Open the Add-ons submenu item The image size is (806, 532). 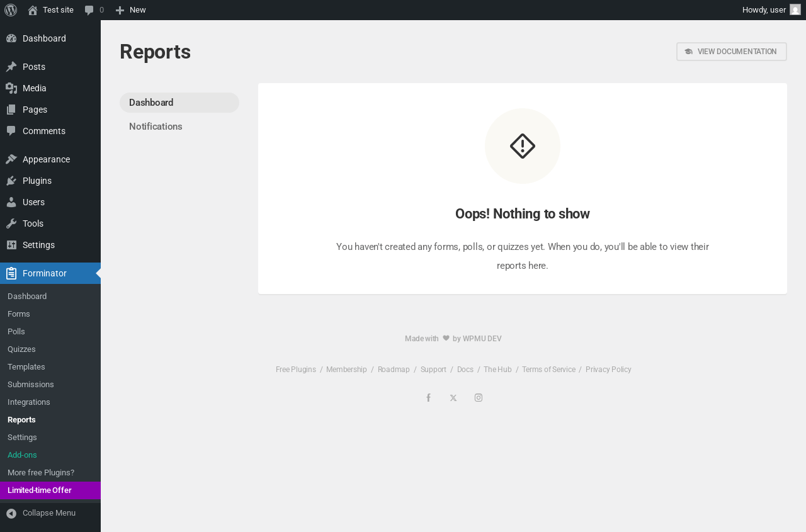[50, 455]
